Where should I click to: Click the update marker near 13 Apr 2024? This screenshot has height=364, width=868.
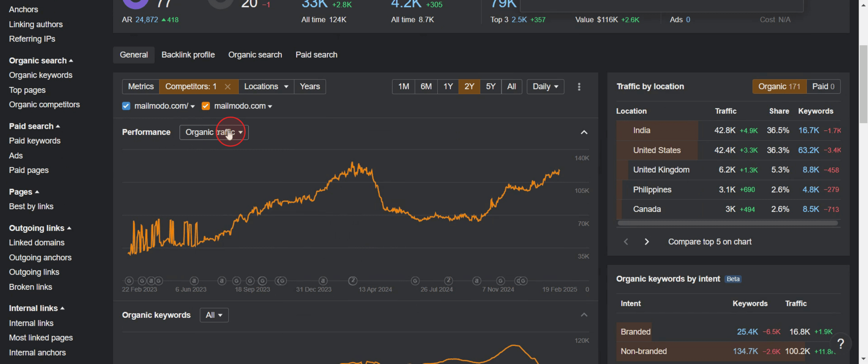[352, 280]
